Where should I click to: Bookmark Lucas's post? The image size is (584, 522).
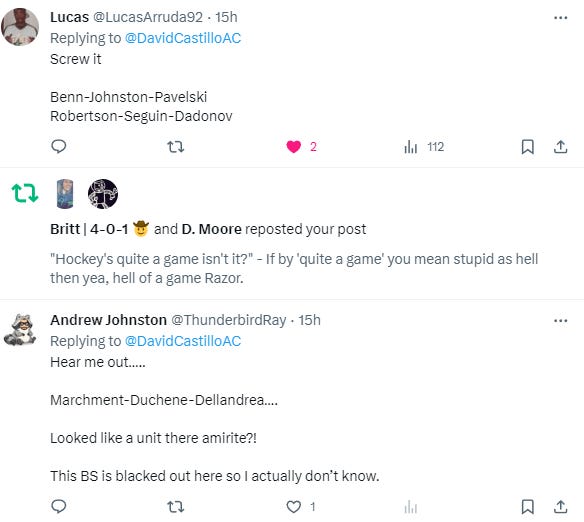tap(527, 147)
